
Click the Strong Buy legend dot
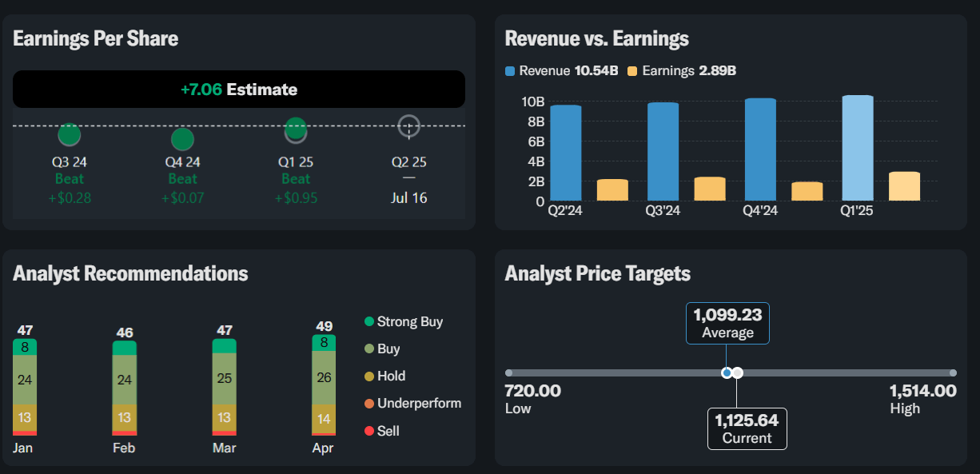click(x=368, y=322)
